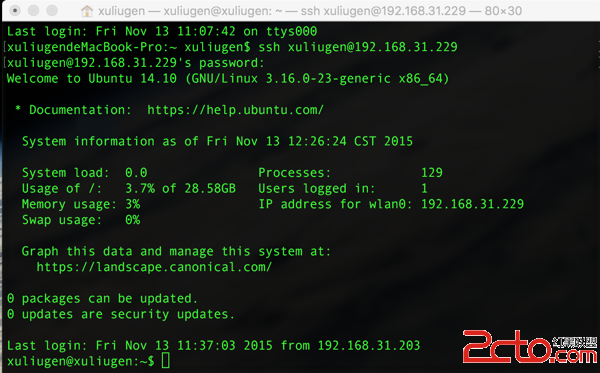This screenshot has height=373, width=600.
Task: Click the 'Usage of /:' label
Action: click(x=62, y=188)
